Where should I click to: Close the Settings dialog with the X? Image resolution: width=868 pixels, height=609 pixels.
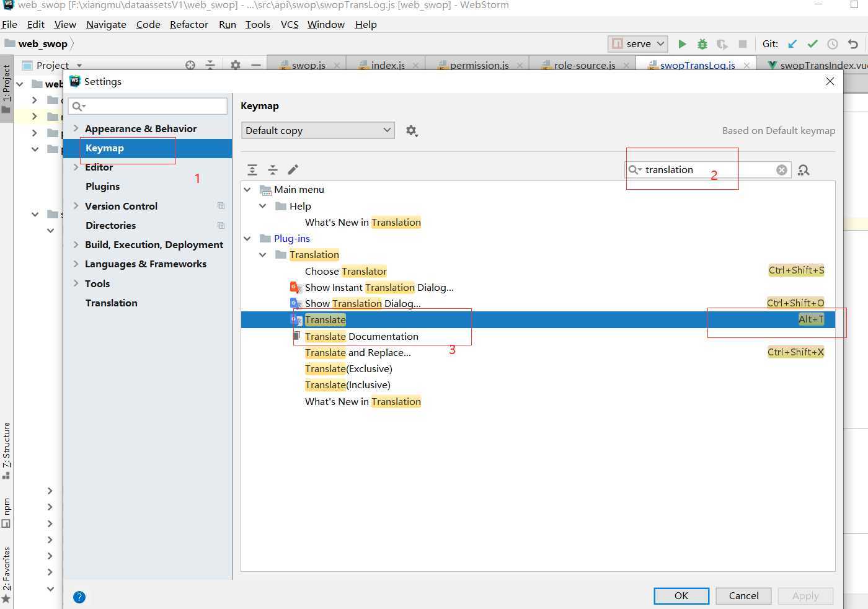[x=830, y=81]
